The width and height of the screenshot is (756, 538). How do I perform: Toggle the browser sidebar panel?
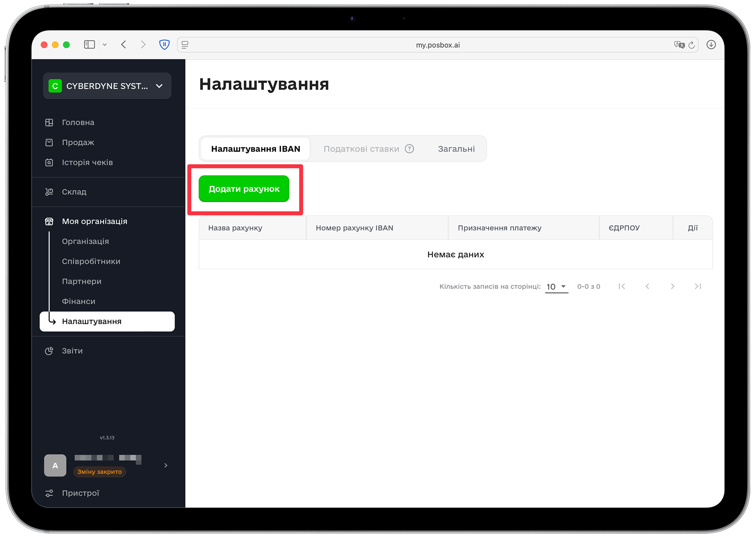point(89,44)
